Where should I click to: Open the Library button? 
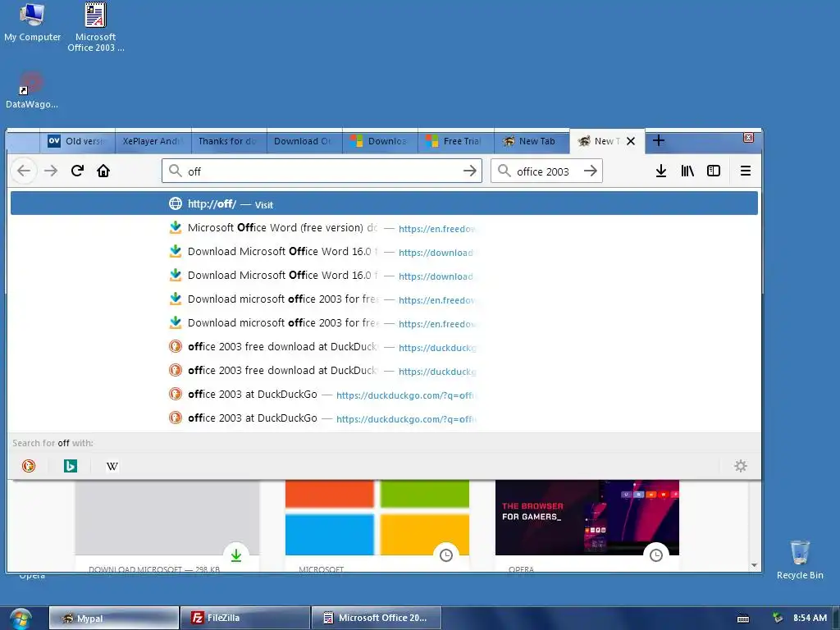[687, 171]
